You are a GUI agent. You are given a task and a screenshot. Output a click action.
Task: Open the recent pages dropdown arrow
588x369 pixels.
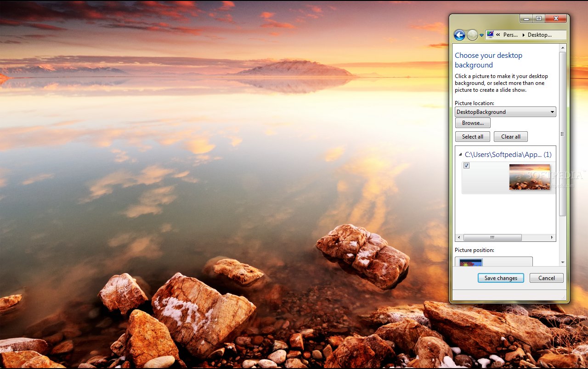pos(481,35)
